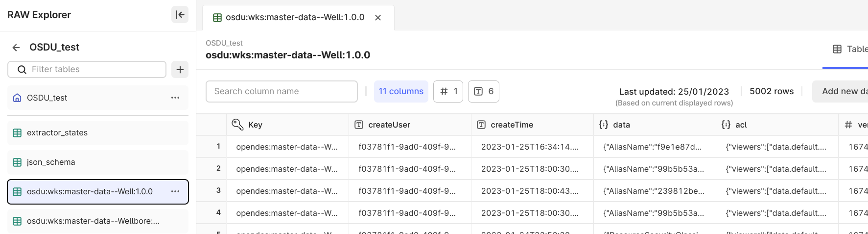This screenshot has height=234, width=868.
Task: Open more options for OSDU_test database
Action: pos(175,98)
